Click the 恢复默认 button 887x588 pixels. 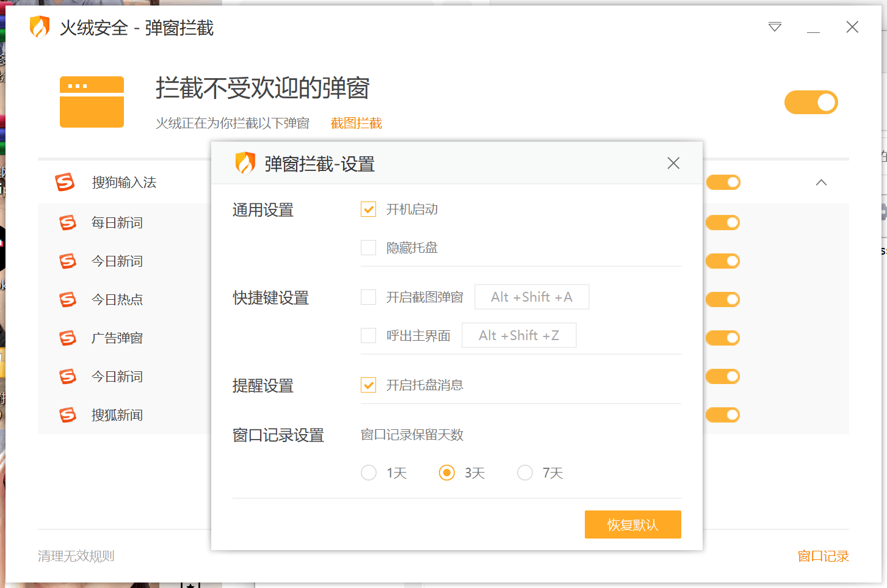[x=632, y=524]
